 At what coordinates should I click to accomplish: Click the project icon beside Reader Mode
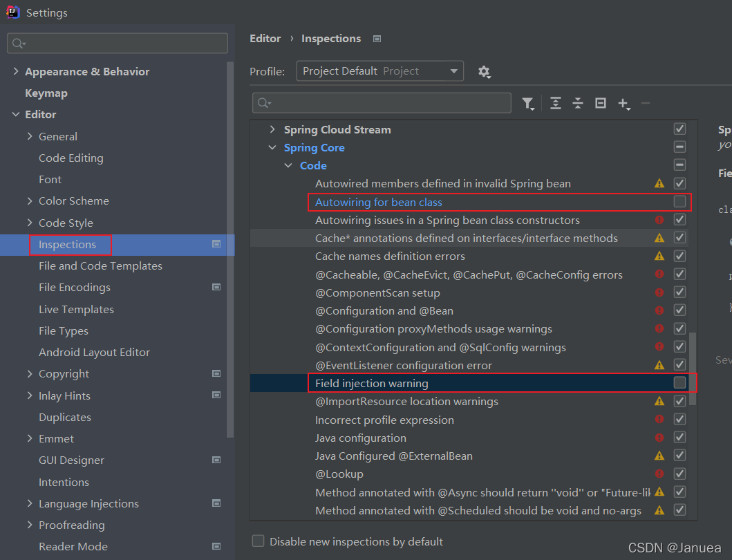(x=216, y=546)
